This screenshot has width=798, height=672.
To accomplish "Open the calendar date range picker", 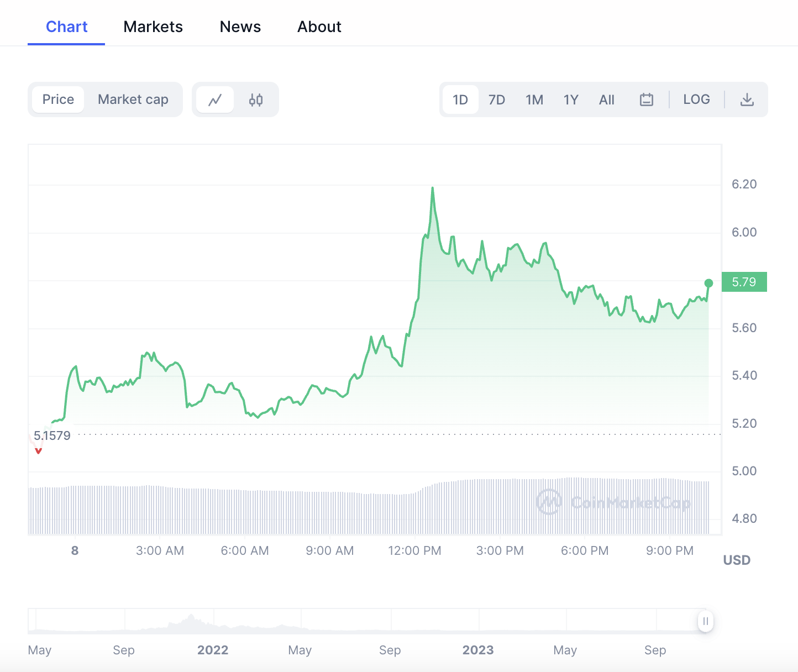I will (x=646, y=100).
